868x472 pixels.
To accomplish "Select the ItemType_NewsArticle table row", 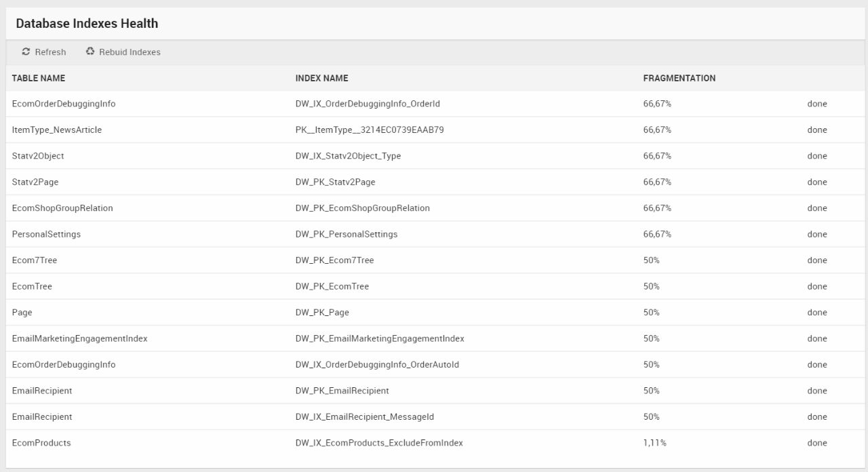I will 57,130.
